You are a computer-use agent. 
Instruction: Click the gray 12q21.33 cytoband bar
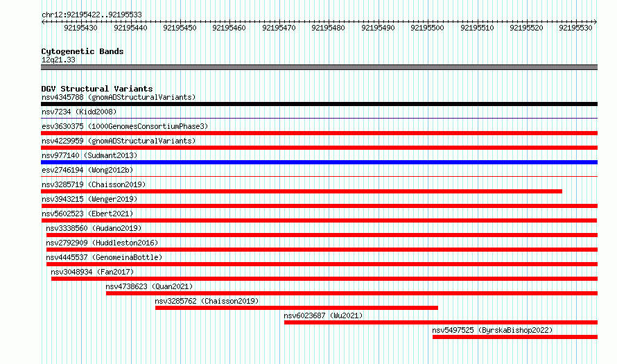tap(319, 67)
